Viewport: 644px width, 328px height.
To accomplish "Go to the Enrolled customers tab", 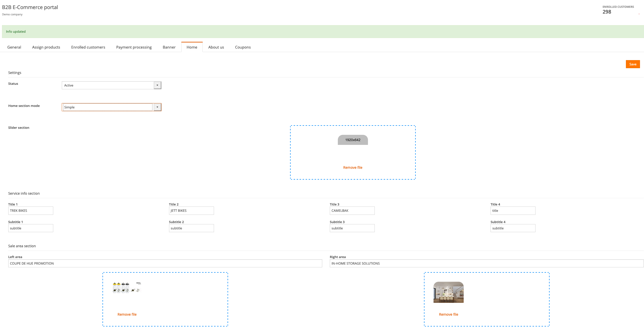I will click(x=88, y=47).
